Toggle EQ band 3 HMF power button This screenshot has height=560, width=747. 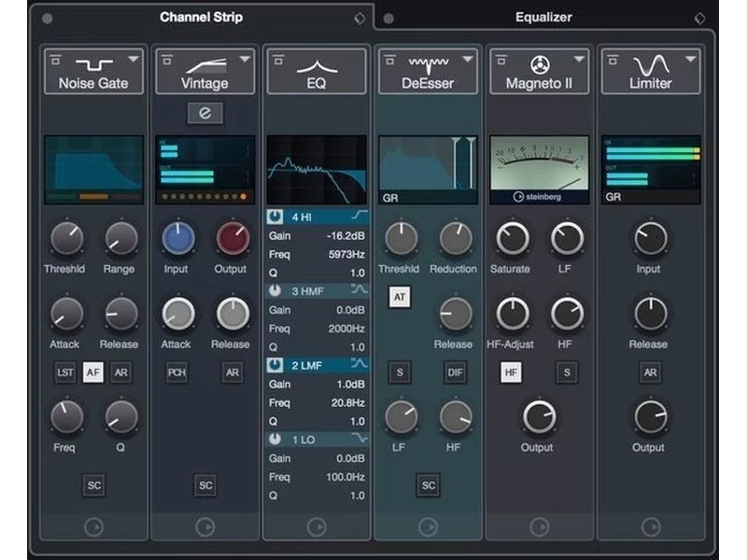coord(275,290)
